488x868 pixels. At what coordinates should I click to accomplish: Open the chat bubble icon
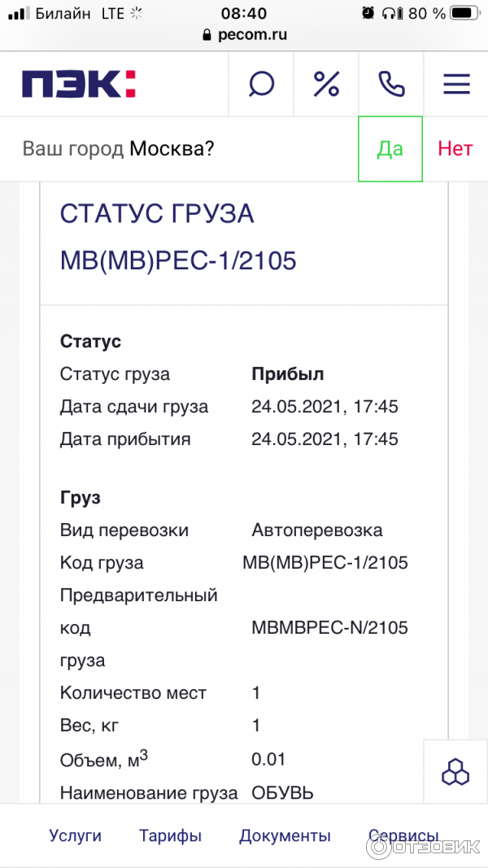(261, 84)
